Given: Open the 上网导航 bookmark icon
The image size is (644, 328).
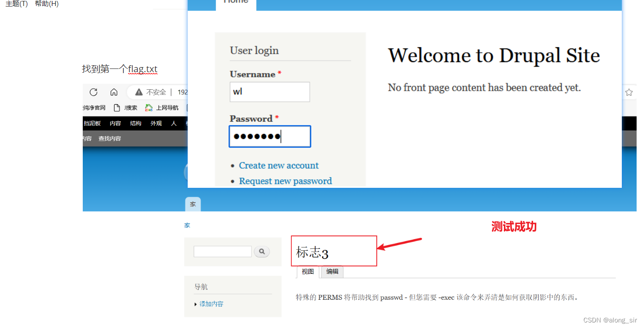Looking at the screenshot, I should pos(148,108).
